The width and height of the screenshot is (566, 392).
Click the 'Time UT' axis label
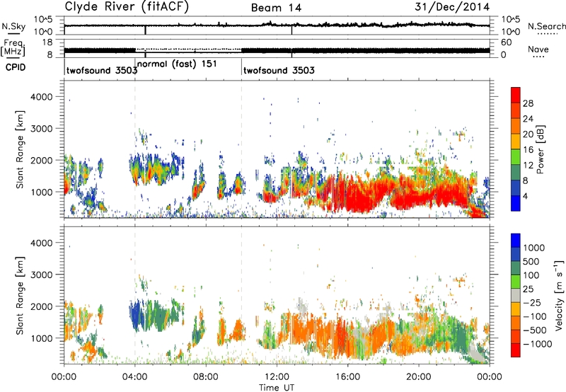[277, 387]
